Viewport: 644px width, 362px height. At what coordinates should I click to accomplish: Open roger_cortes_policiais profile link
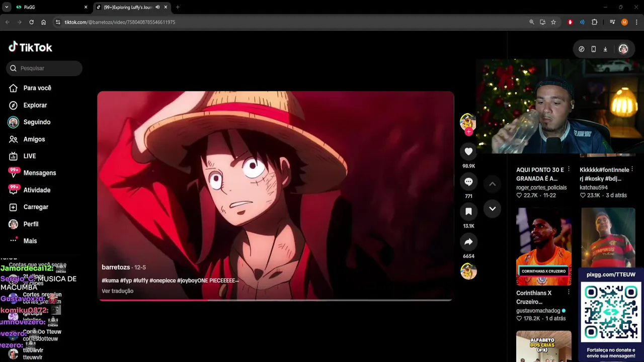pyautogui.click(x=541, y=188)
